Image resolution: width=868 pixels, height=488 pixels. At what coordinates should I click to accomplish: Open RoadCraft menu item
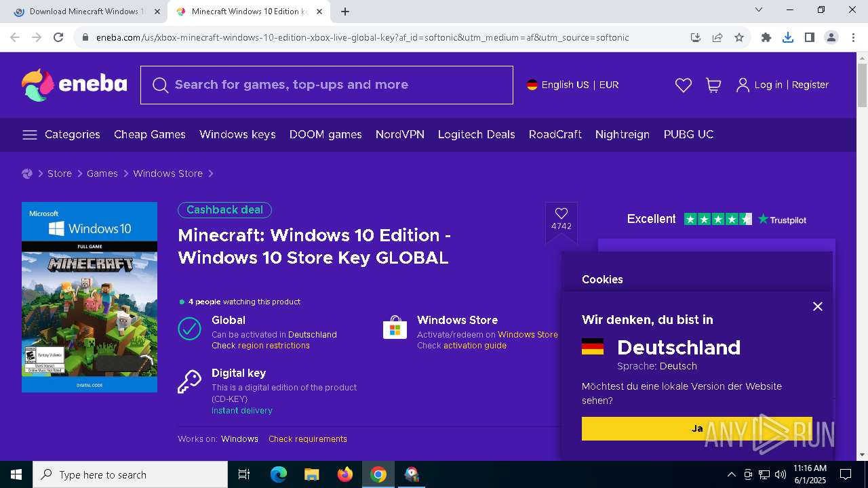point(555,134)
